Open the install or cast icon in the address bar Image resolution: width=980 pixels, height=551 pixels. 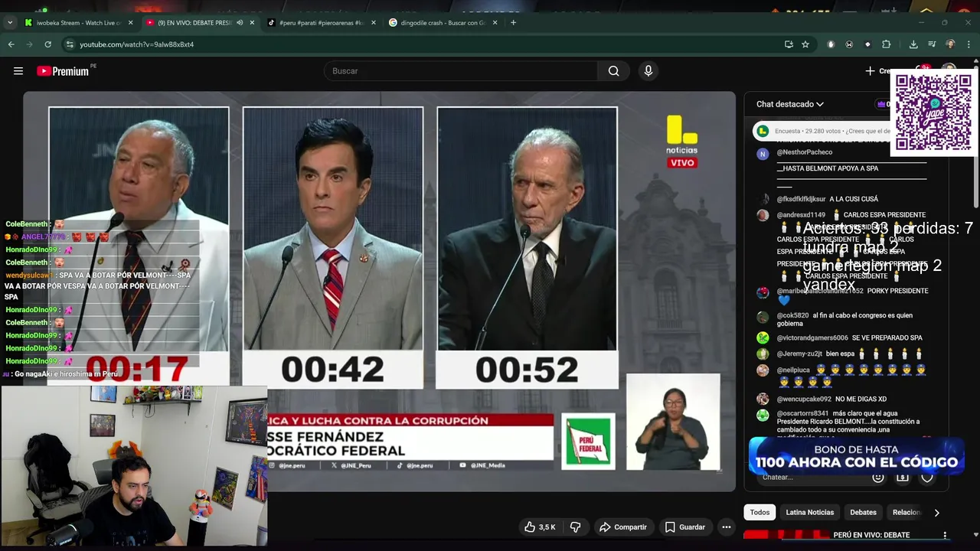pos(789,44)
